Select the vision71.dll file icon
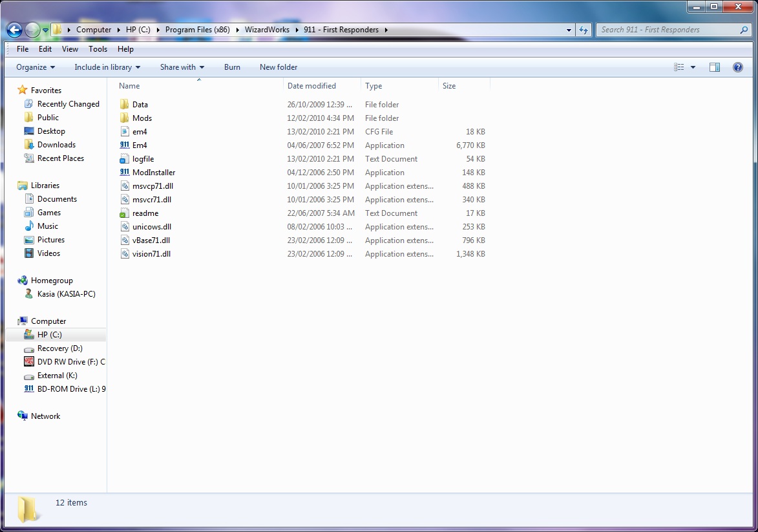The width and height of the screenshot is (758, 532). tap(124, 253)
